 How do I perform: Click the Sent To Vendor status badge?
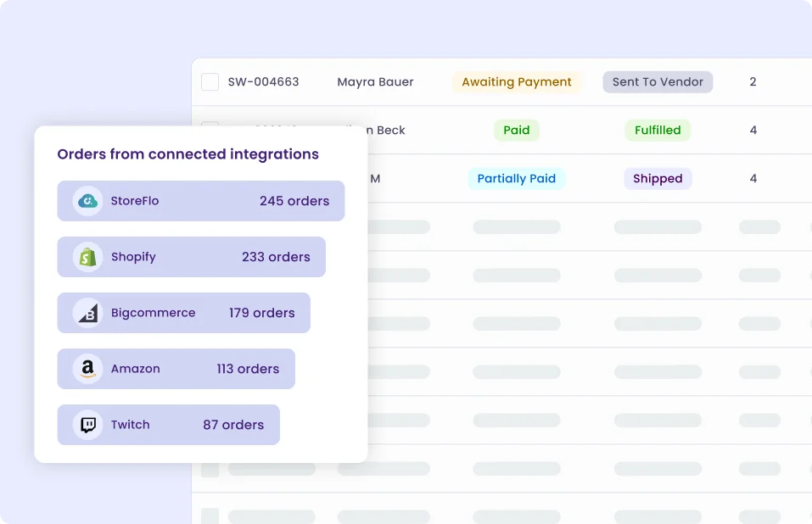658,81
